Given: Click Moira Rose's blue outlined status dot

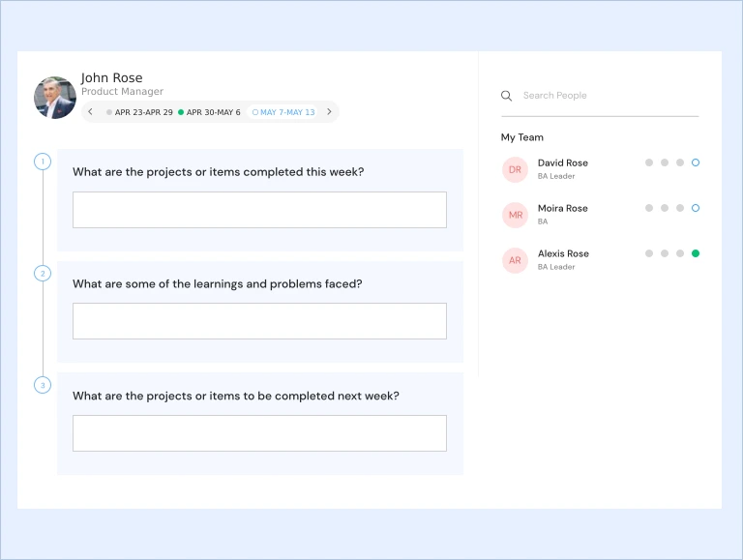Looking at the screenshot, I should [696, 208].
